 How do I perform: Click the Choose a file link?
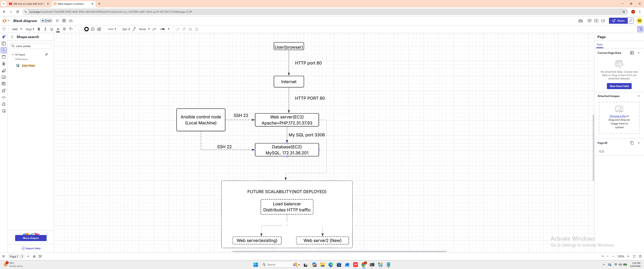tap(617, 116)
